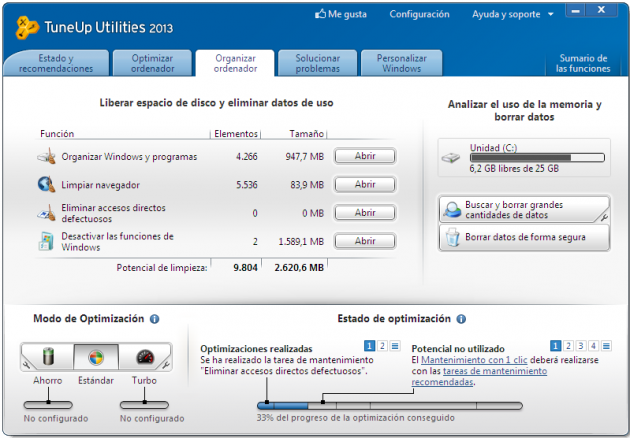Click Abrir for Limpiar navegador
This screenshot has height=438, width=630.
[365, 184]
